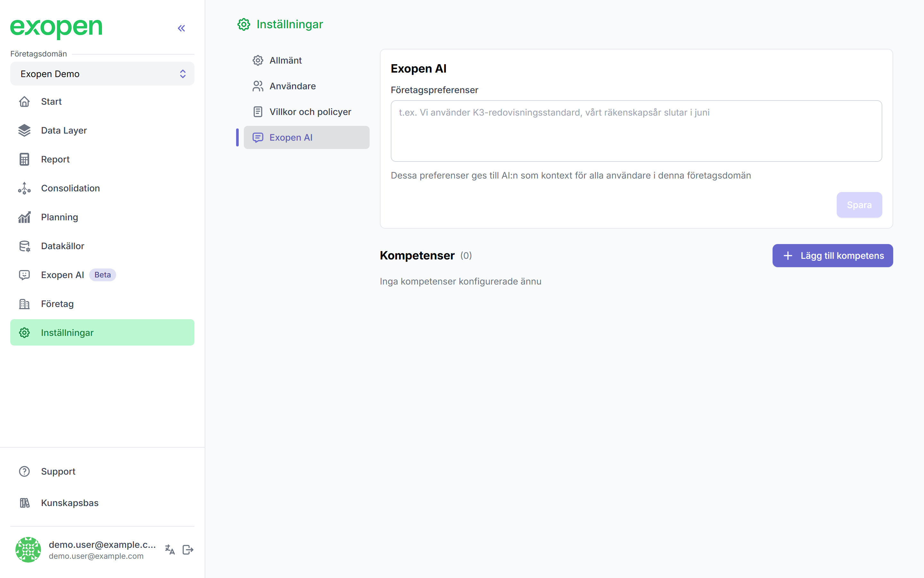Screen dimensions: 924x578
Task: Navigate to Consolidation
Action: click(102, 188)
